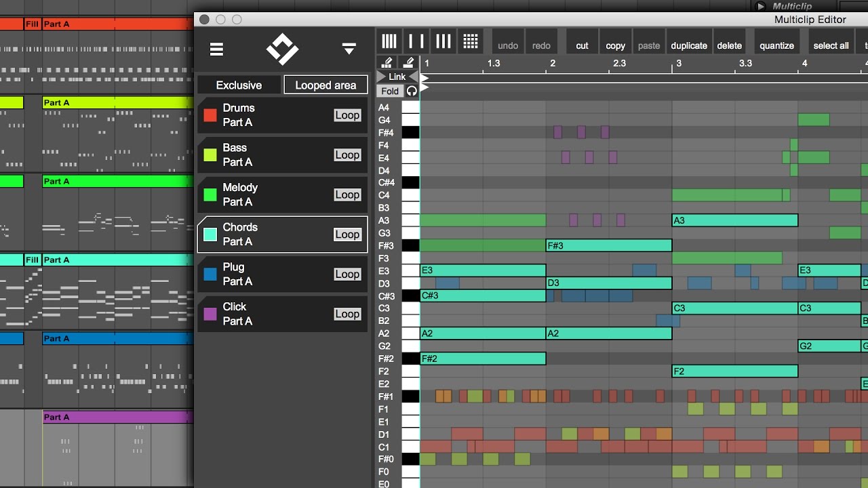Click the Multiclip device title at the top
This screenshot has height=488, width=868.
pos(792,6)
